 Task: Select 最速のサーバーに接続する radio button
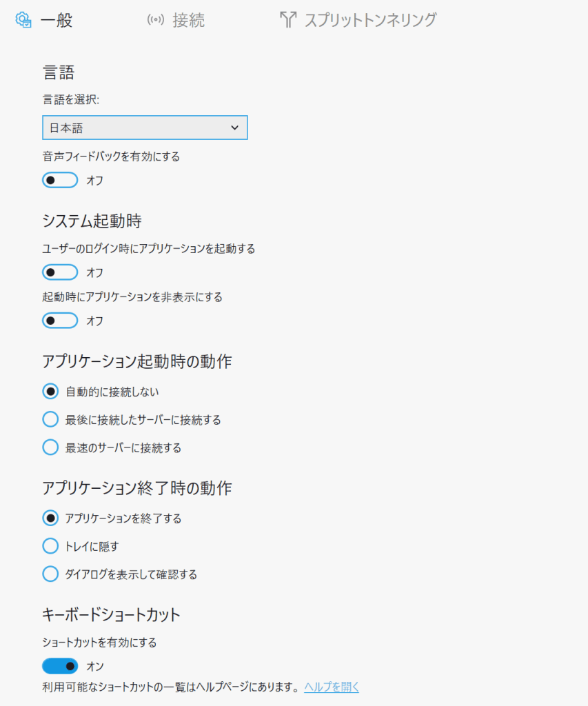(50, 447)
